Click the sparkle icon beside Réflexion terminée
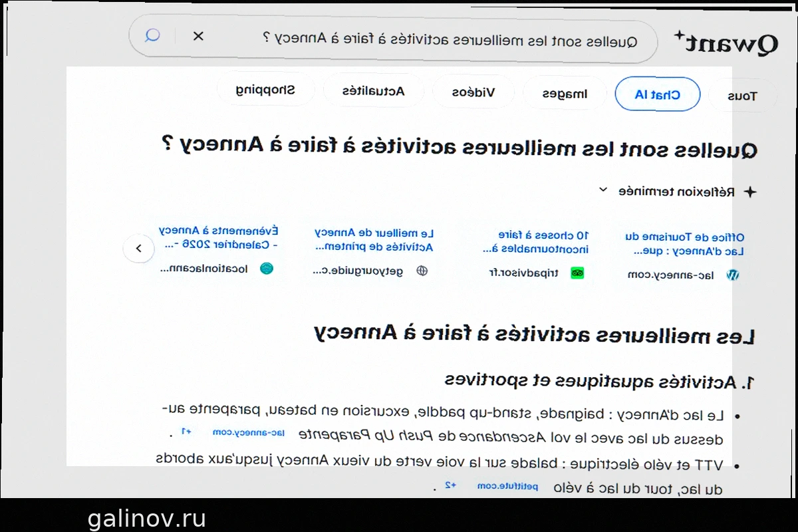The width and height of the screenshot is (798, 532). tap(749, 192)
